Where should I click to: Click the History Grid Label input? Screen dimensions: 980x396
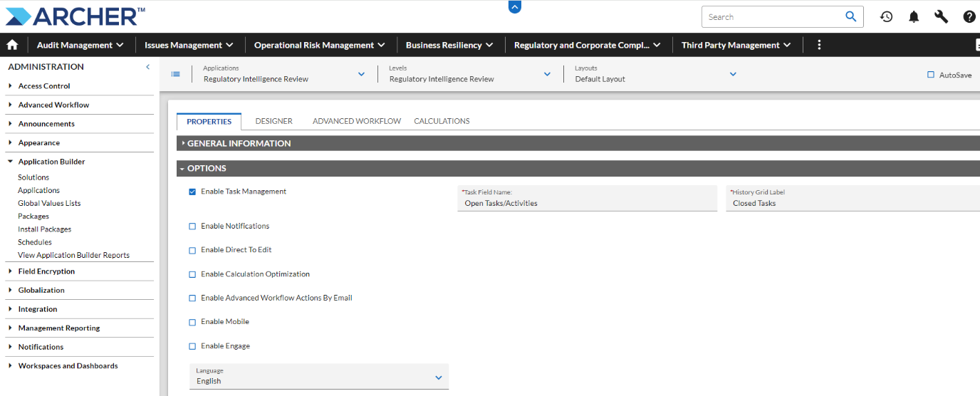pos(853,198)
